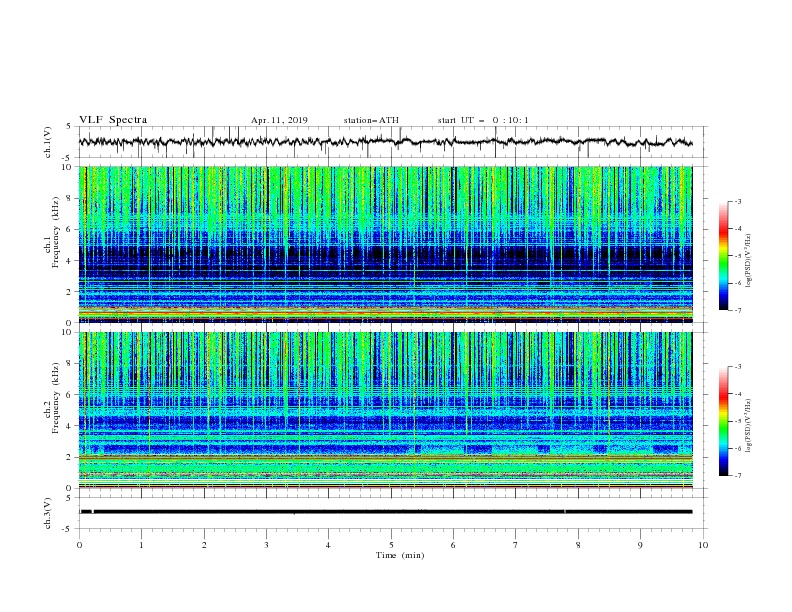Click the "-3" tick on upper color bar
Image resolution: width=792 pixels, height=612 pixels.
pos(737,201)
